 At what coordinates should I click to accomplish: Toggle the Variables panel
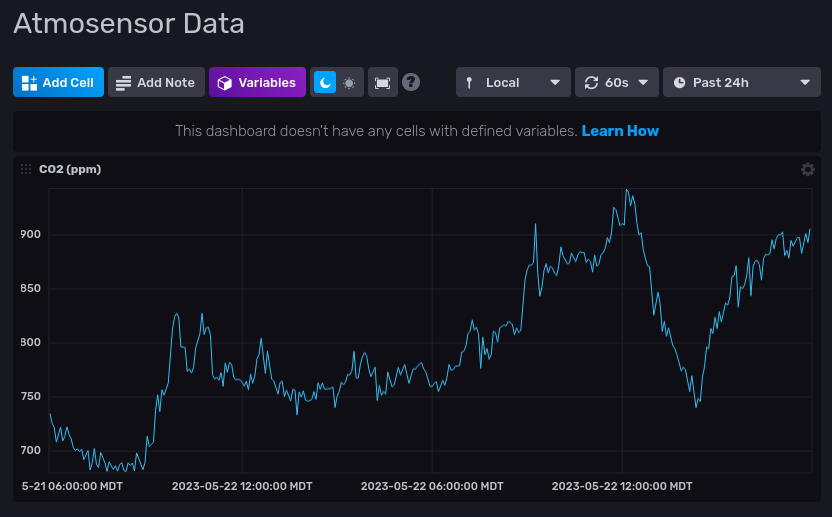(257, 82)
